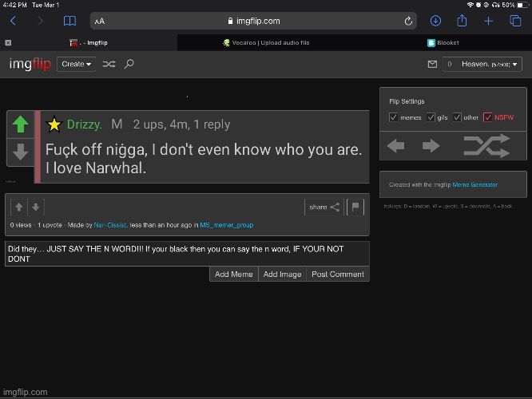Flag this image with the flag icon
Screen dimensions: 532x399
[356, 207]
